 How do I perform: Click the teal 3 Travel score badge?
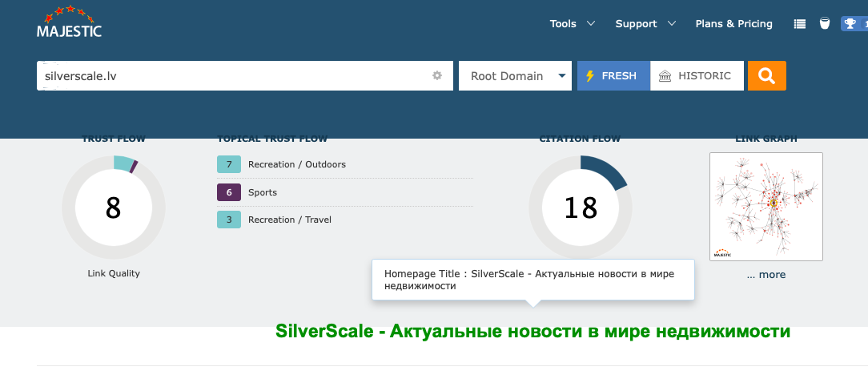[x=229, y=220]
